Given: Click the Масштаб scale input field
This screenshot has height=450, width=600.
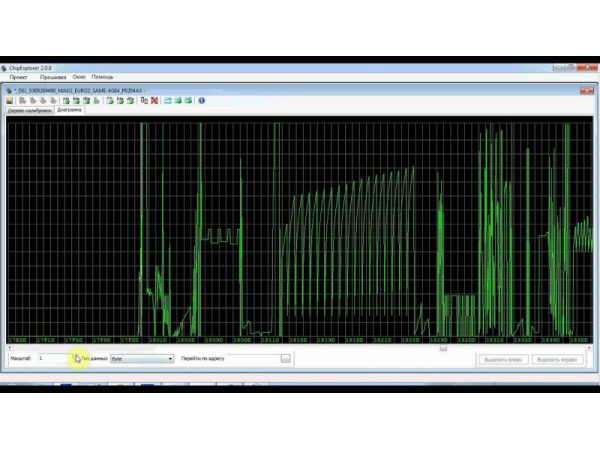Looking at the screenshot, I should [x=55, y=358].
